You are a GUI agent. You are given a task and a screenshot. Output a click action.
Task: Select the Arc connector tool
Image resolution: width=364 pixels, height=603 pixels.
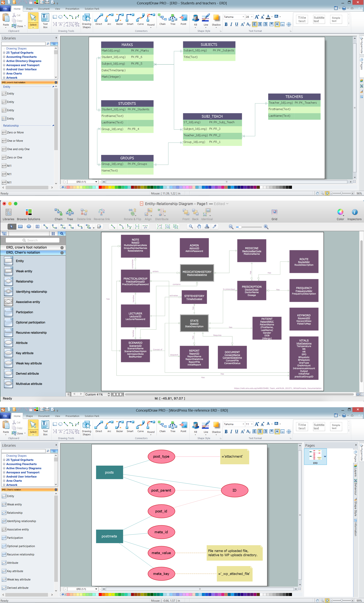109,22
